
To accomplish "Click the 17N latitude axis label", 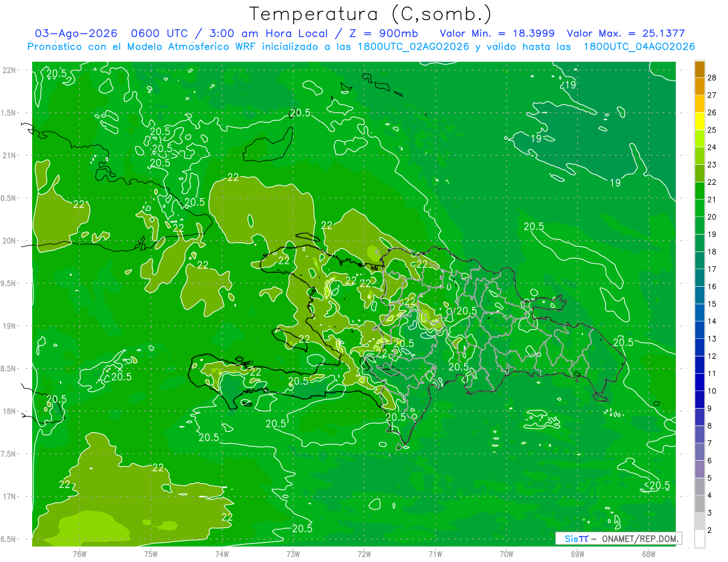I will tap(10, 497).
